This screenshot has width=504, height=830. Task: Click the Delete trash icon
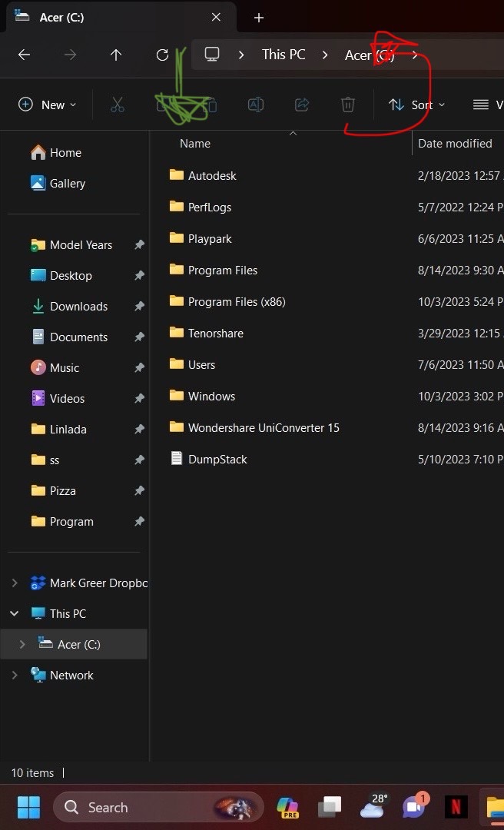[x=348, y=105]
